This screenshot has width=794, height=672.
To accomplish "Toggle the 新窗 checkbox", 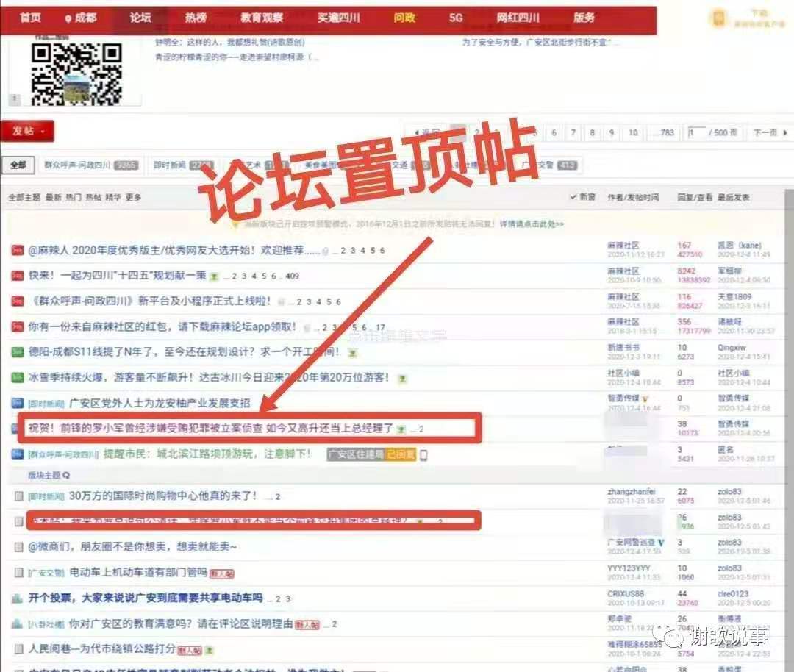I will (x=574, y=197).
